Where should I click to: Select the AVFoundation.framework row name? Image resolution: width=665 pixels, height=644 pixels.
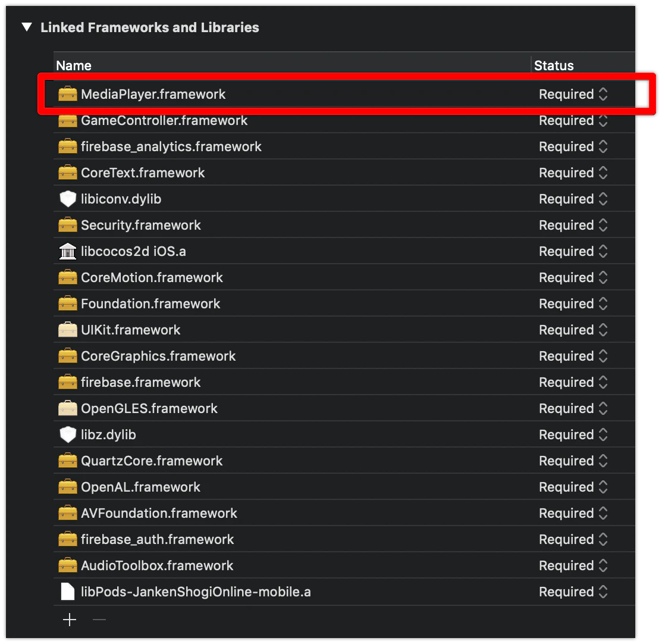point(159,513)
